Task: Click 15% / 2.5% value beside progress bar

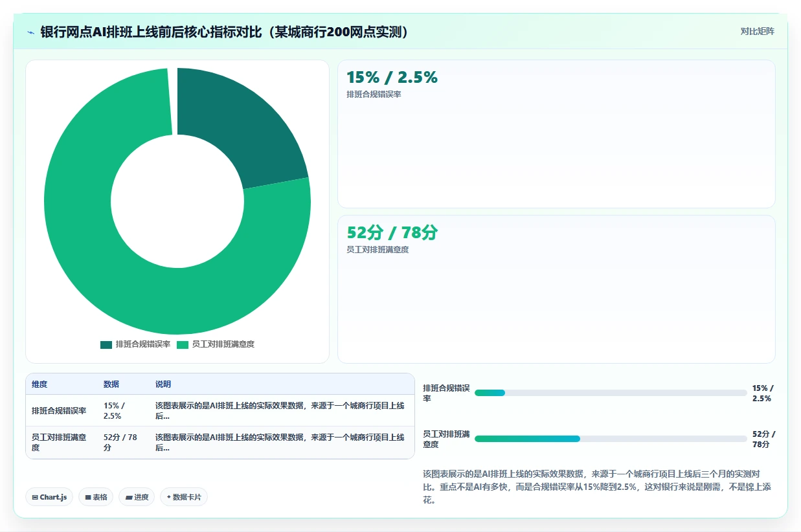Action: click(763, 393)
